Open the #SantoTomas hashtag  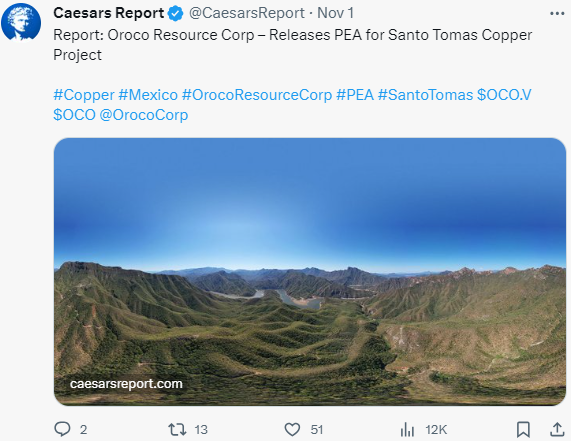[x=425, y=95]
